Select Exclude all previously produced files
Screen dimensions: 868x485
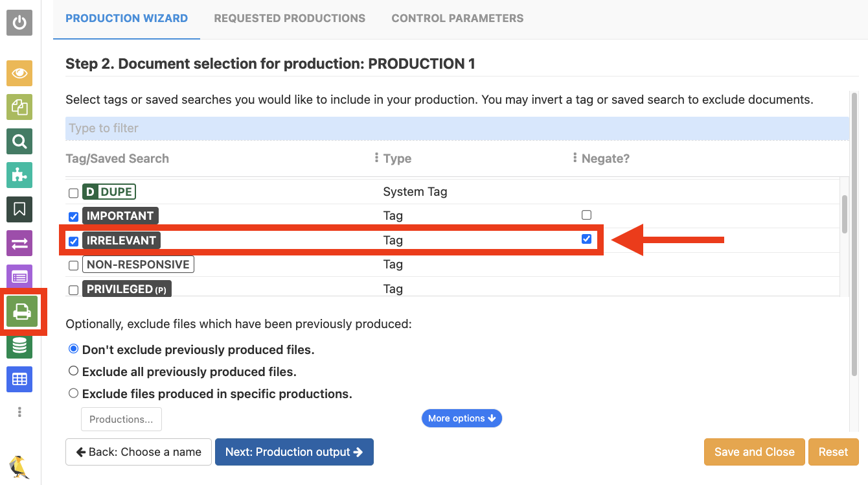(74, 372)
